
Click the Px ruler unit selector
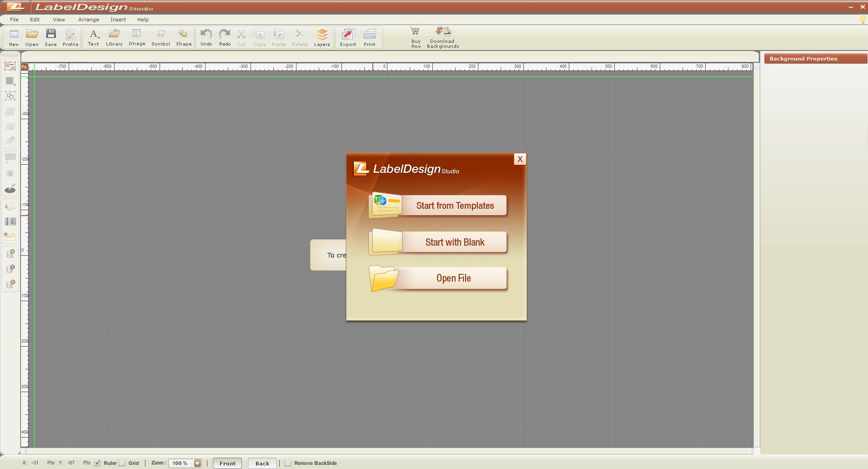[x=25, y=67]
